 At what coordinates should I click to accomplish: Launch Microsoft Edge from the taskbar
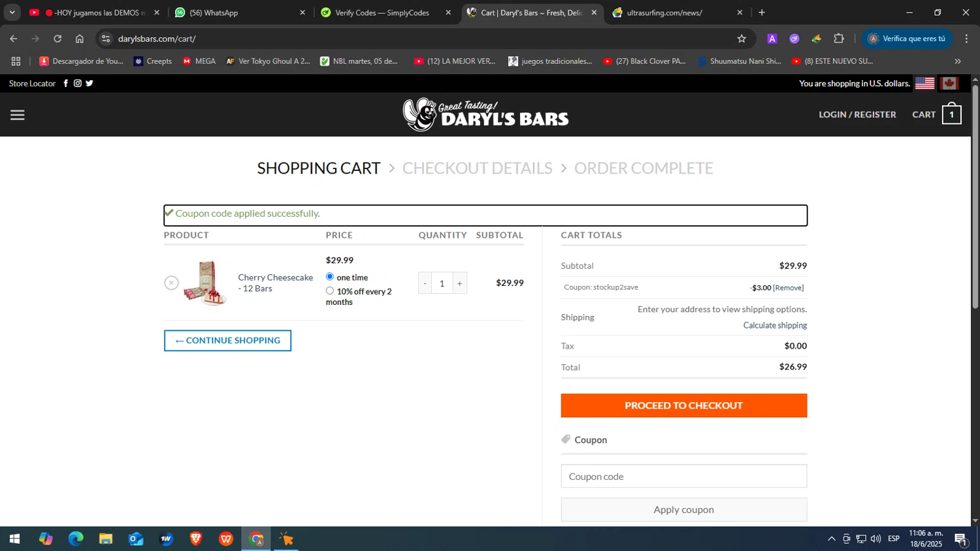pyautogui.click(x=76, y=539)
